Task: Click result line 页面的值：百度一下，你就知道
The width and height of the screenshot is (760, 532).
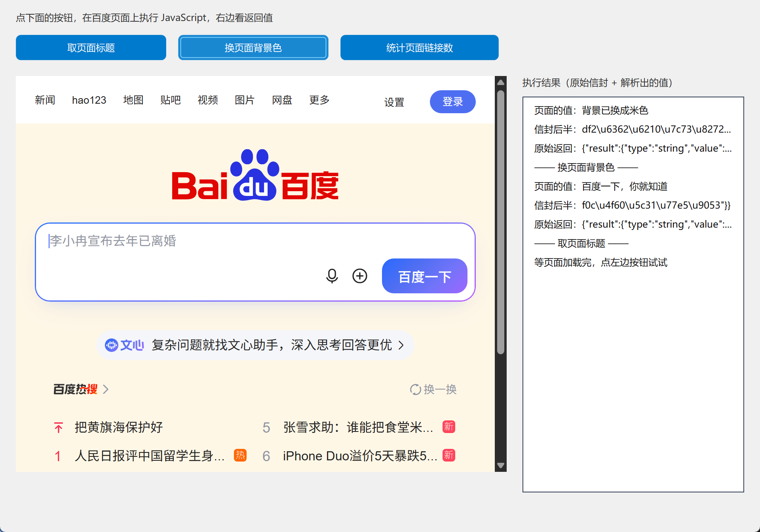Action: click(x=600, y=186)
